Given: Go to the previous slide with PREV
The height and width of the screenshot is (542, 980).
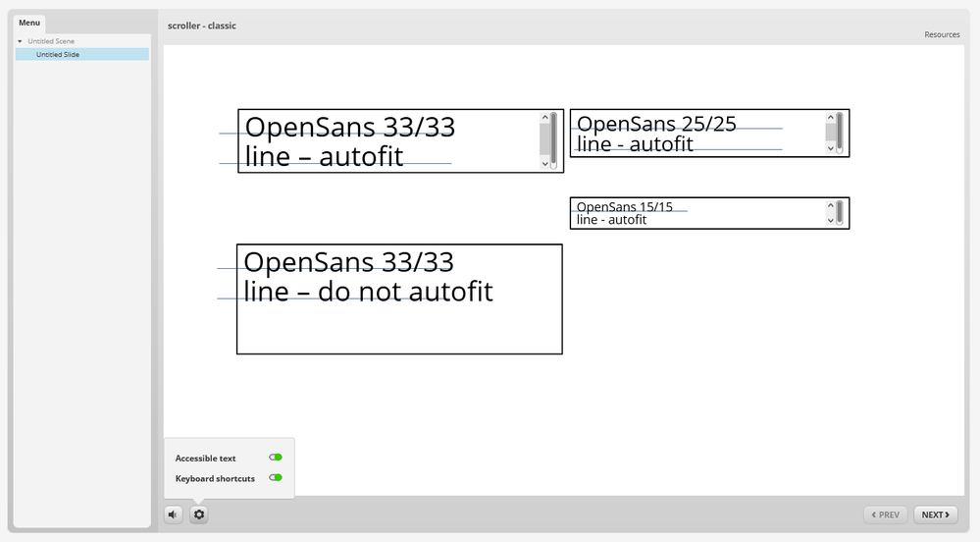Looking at the screenshot, I should point(886,515).
